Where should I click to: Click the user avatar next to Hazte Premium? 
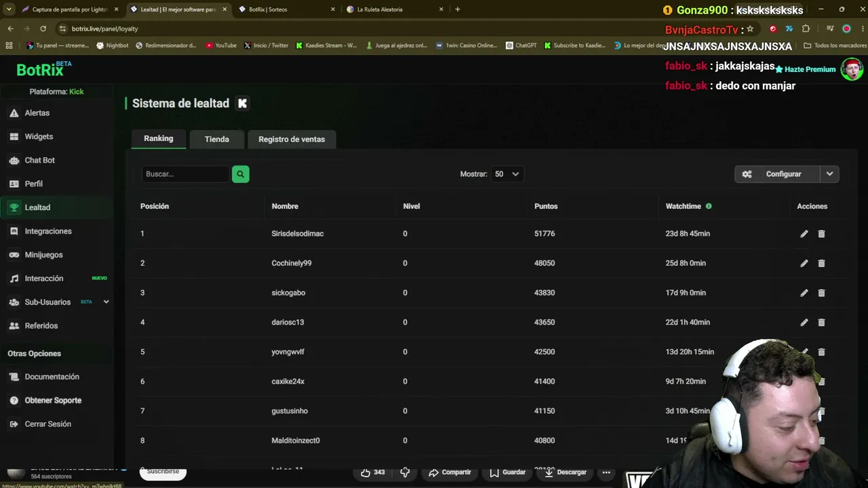click(x=852, y=69)
